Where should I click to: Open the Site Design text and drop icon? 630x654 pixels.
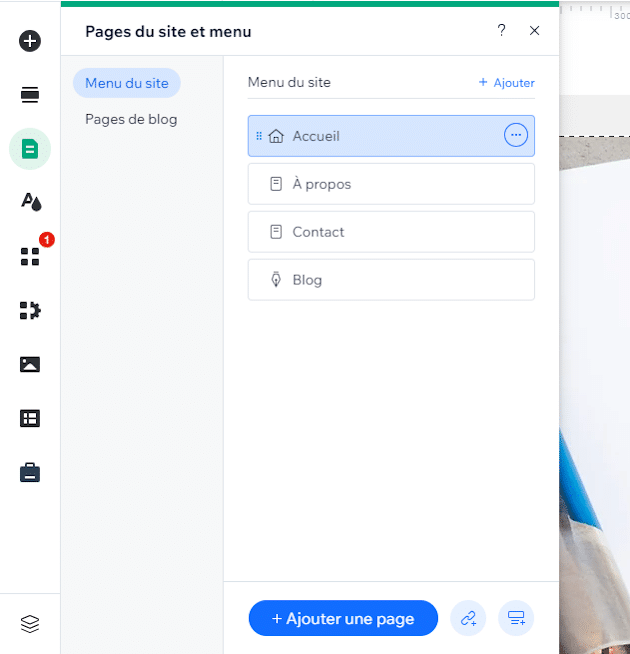(30, 202)
